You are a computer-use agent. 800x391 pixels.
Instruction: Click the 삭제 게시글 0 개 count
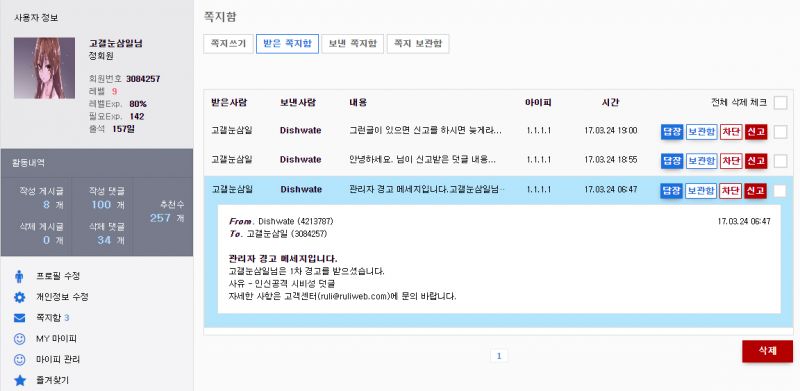pyautogui.click(x=53, y=240)
